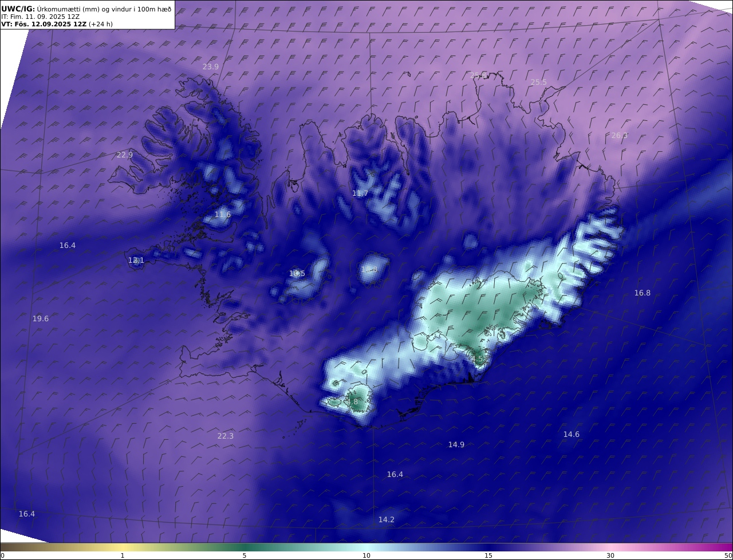
Task: Click the 25.5 value label
Action: point(538,82)
